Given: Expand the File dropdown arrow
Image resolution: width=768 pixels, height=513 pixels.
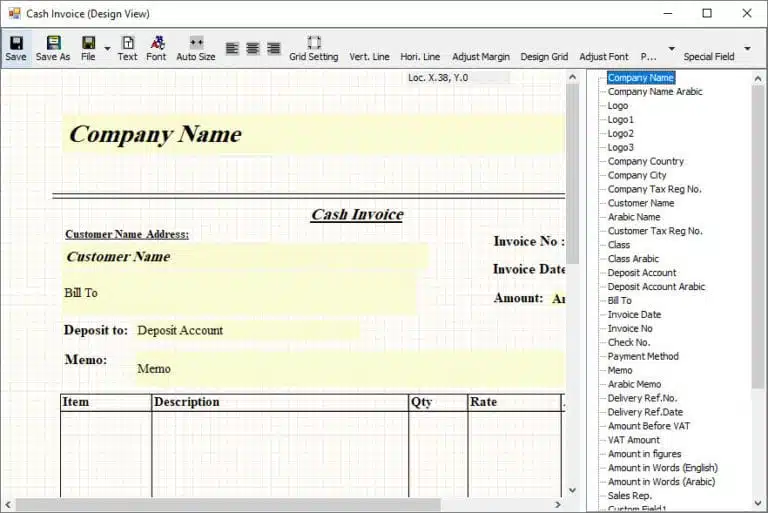Looking at the screenshot, I should tap(107, 49).
